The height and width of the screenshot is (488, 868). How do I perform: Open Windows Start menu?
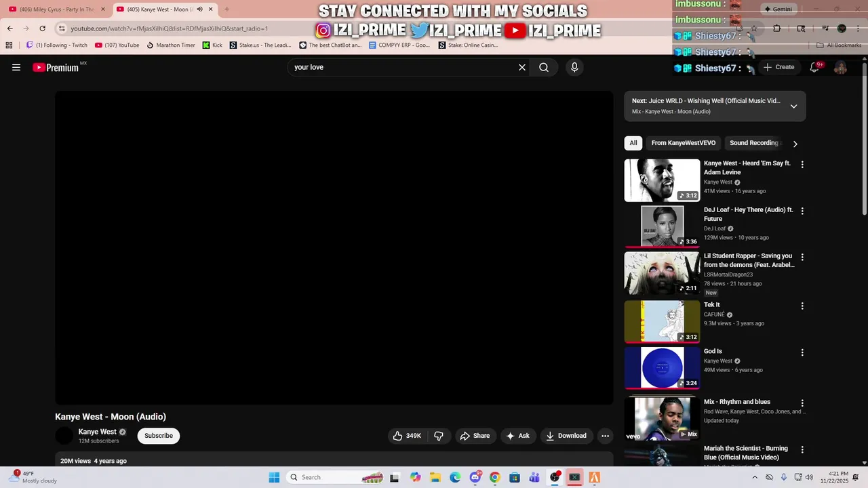coord(274,477)
